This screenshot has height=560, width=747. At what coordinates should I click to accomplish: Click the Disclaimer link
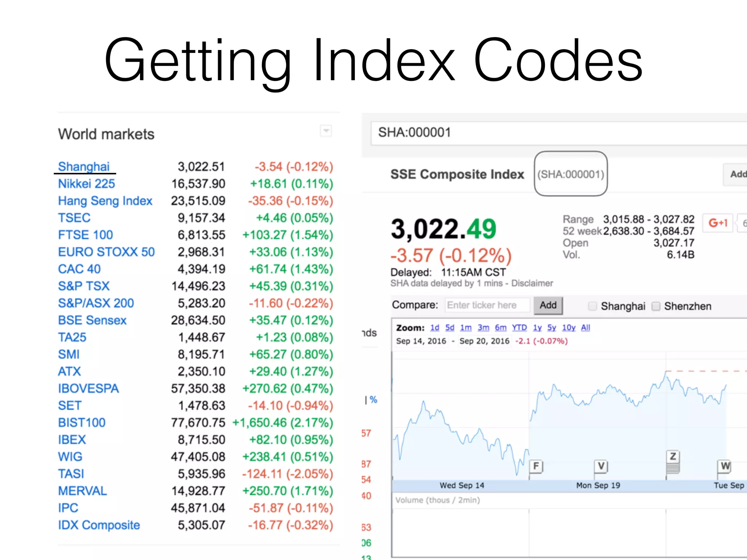[x=532, y=283]
